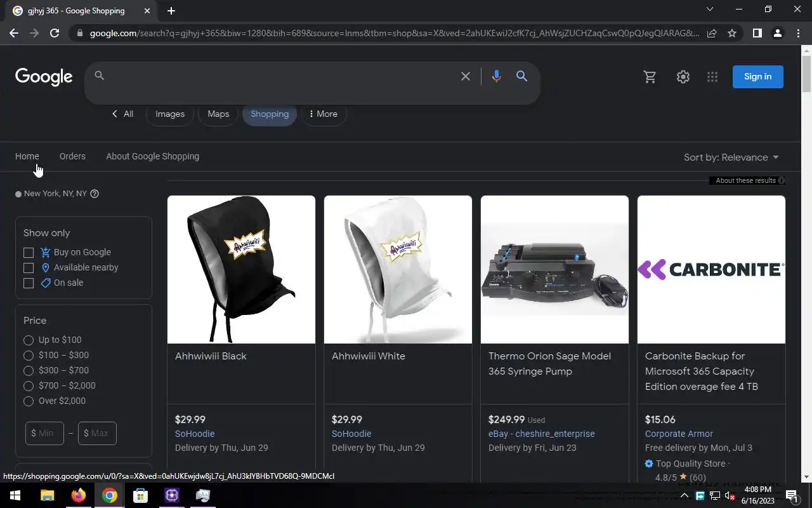
Task: Select price range $100 – $300
Action: point(29,355)
